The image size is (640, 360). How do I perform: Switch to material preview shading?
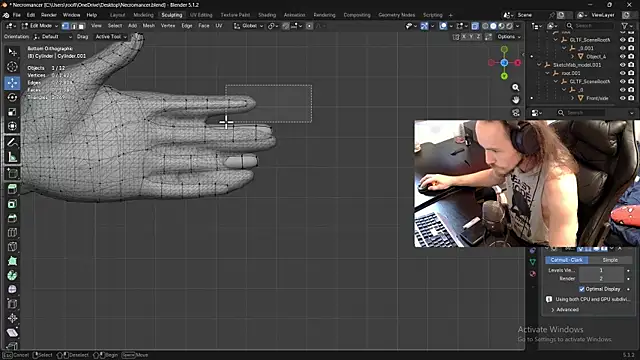click(x=501, y=26)
